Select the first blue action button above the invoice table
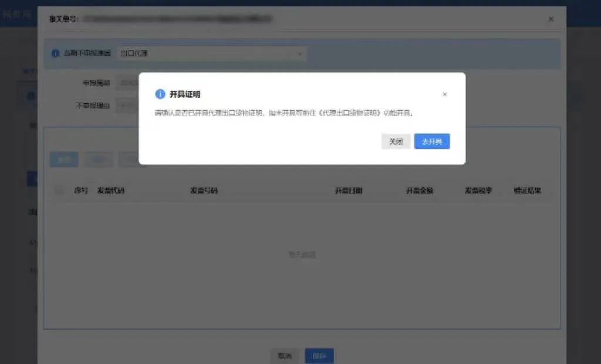Screen dimensions: 601x364 coord(63,159)
